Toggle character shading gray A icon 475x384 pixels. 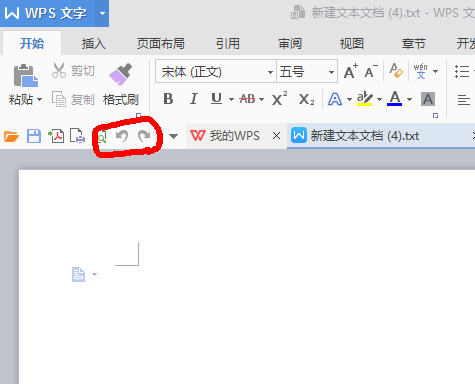click(x=428, y=99)
